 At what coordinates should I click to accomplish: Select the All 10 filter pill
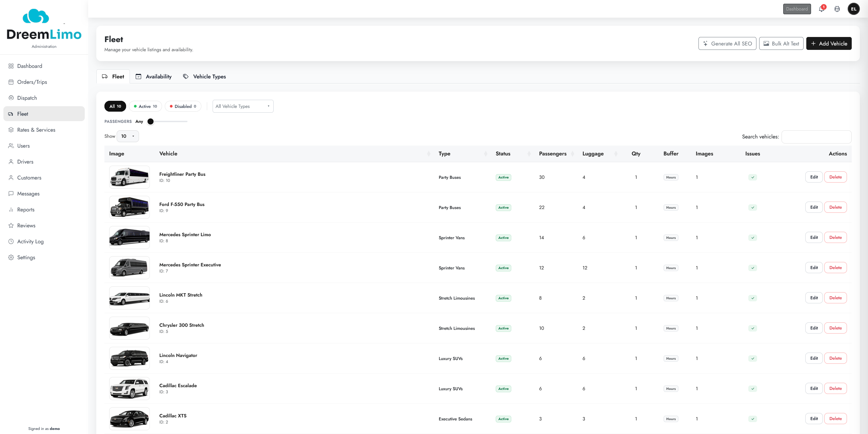pyautogui.click(x=115, y=106)
